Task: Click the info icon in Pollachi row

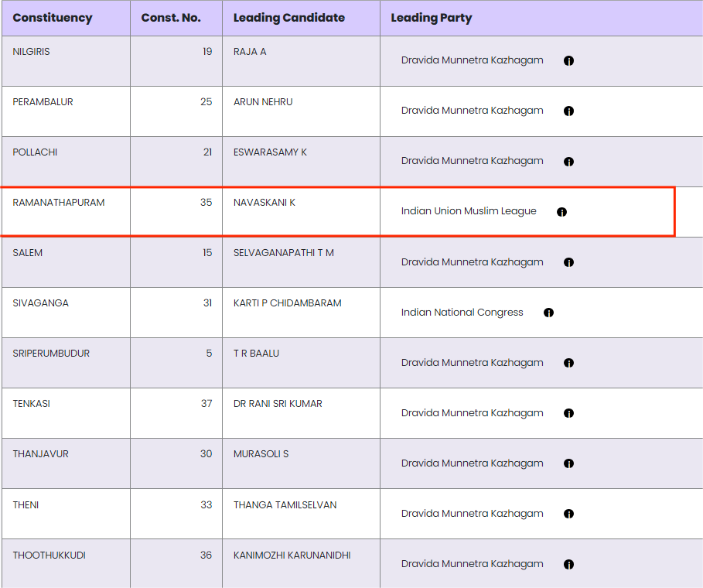Action: pyautogui.click(x=568, y=162)
